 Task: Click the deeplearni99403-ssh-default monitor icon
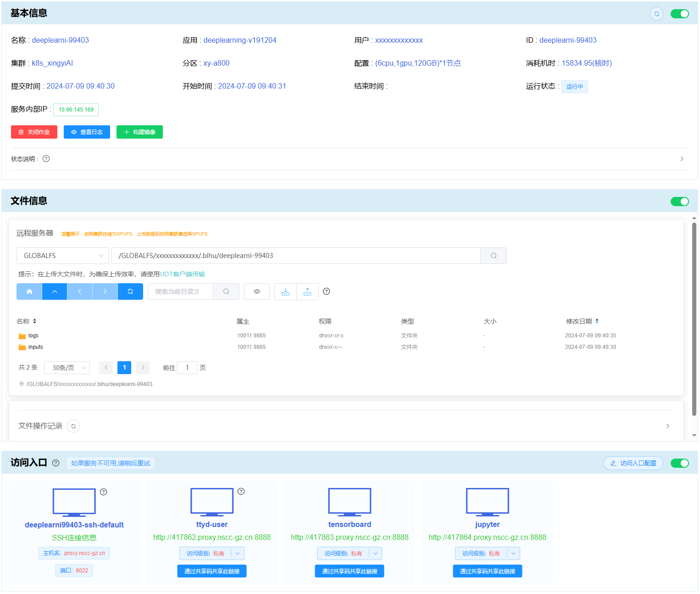[x=74, y=503]
